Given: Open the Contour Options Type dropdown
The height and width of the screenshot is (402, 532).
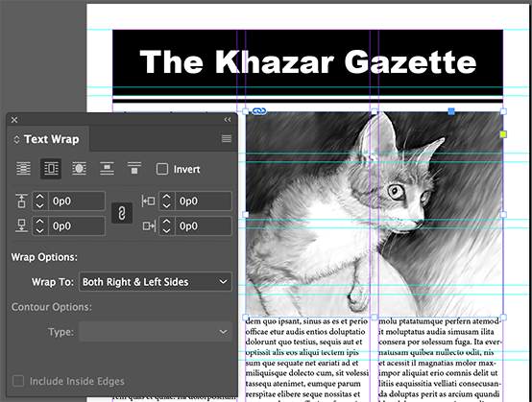Looking at the screenshot, I should pos(156,332).
